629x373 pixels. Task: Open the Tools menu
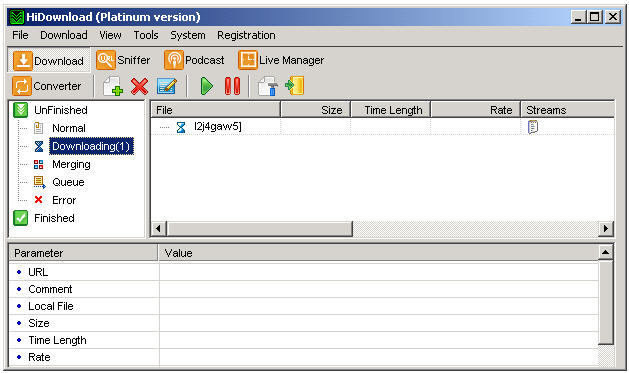[x=146, y=35]
